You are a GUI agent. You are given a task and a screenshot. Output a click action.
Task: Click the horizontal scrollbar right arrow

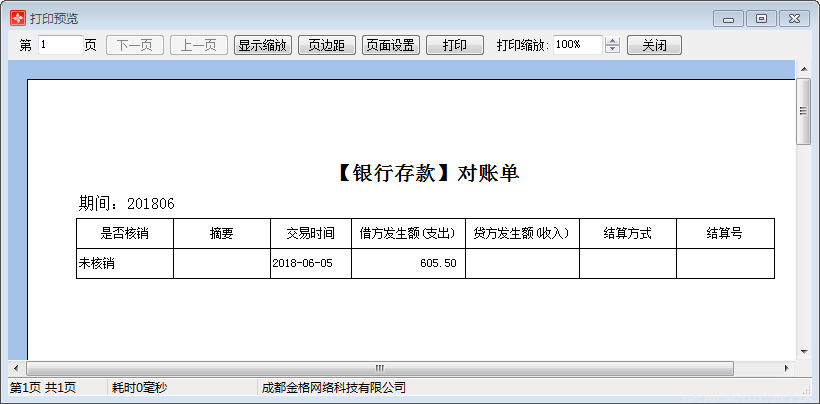coord(787,368)
